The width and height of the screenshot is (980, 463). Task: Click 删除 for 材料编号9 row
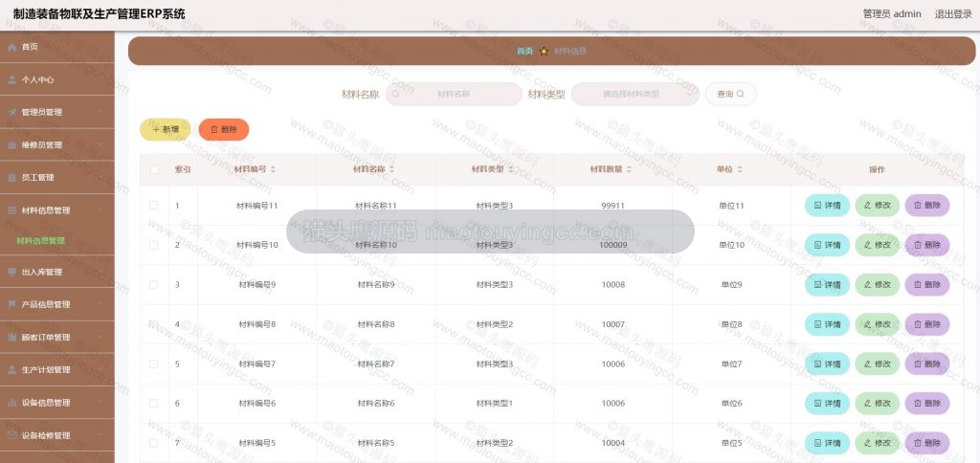pos(927,285)
